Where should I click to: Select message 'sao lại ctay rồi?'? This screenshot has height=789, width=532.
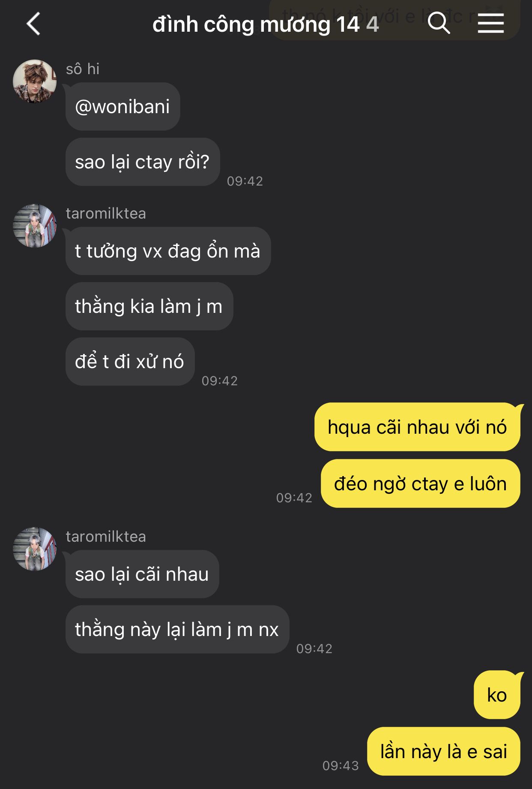click(143, 162)
